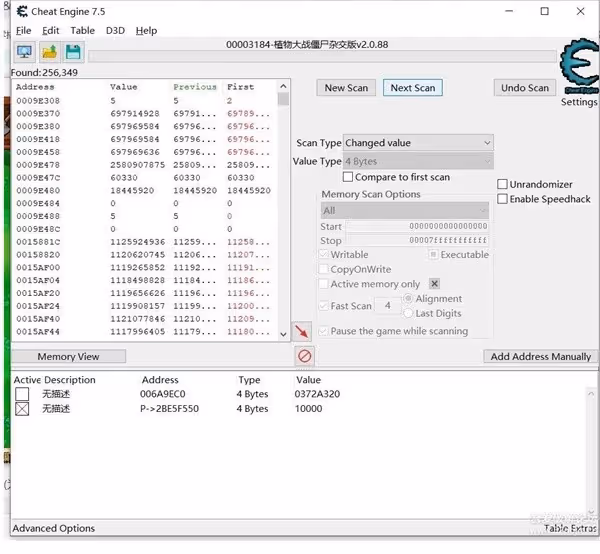This screenshot has height=554, width=600.
Task: Click the First column header
Action: pos(240,87)
